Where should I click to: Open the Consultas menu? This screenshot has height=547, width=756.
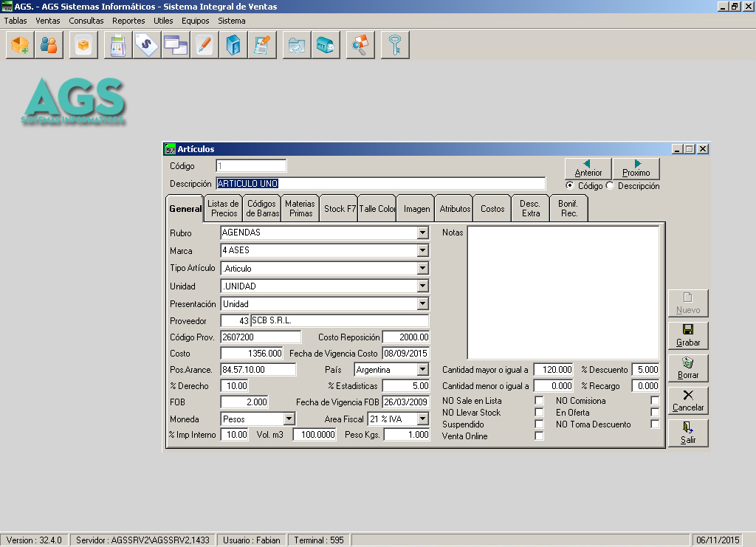tap(86, 21)
